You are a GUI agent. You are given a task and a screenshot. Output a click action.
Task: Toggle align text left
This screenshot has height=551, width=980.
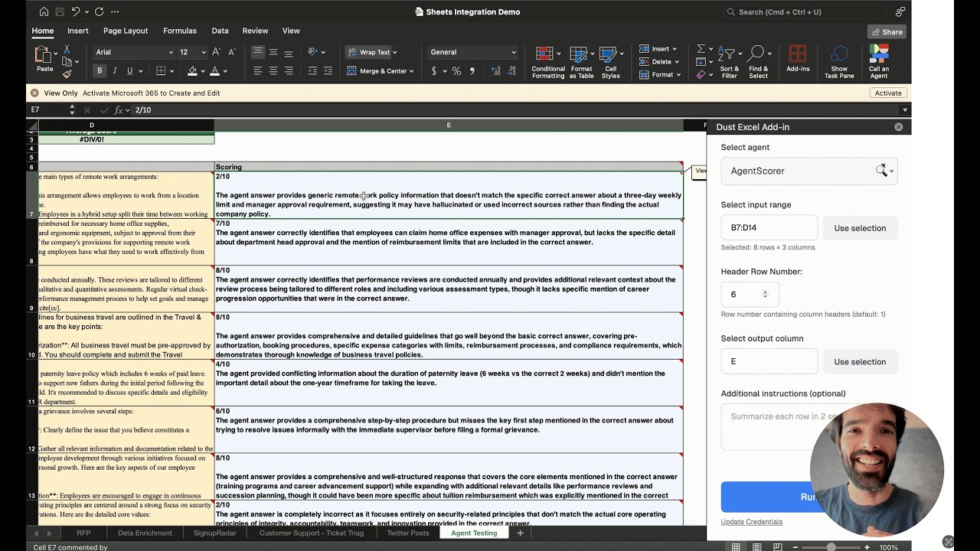(x=258, y=71)
